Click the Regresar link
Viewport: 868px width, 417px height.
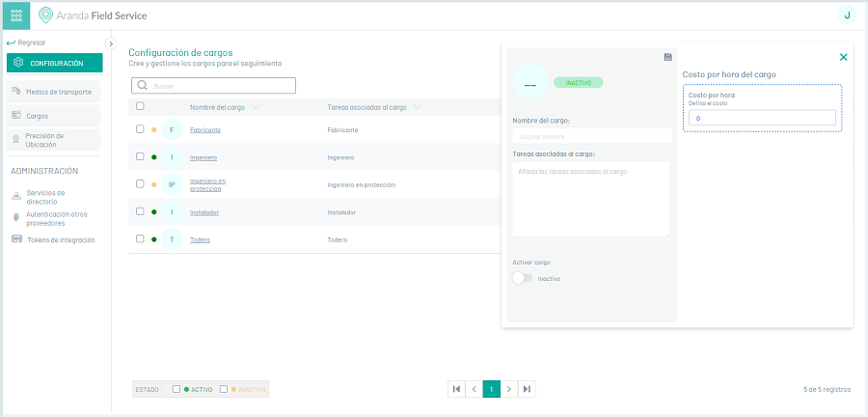coord(32,42)
